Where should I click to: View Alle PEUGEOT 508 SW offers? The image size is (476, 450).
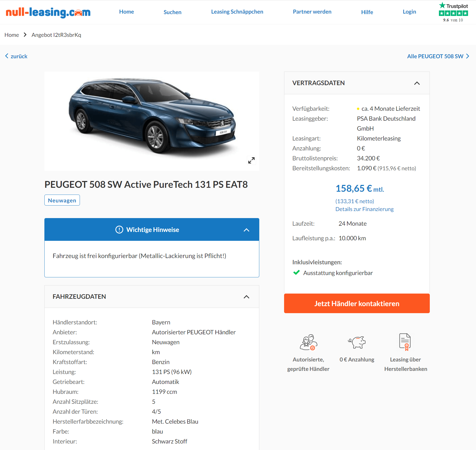point(438,56)
